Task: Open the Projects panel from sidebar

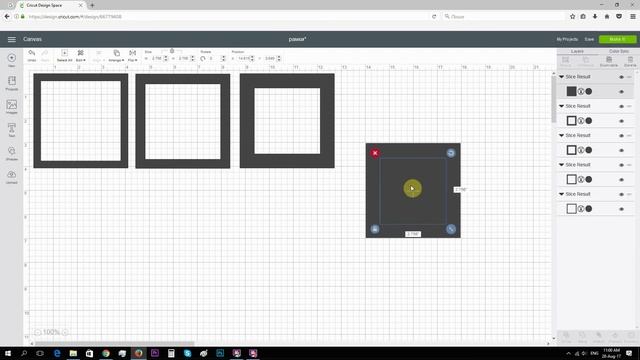Action: point(11,83)
